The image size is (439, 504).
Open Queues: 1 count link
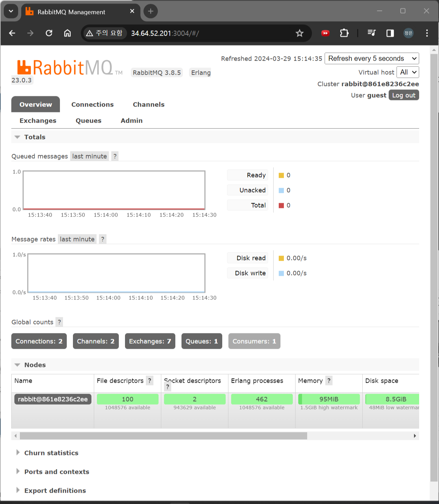[202, 341]
